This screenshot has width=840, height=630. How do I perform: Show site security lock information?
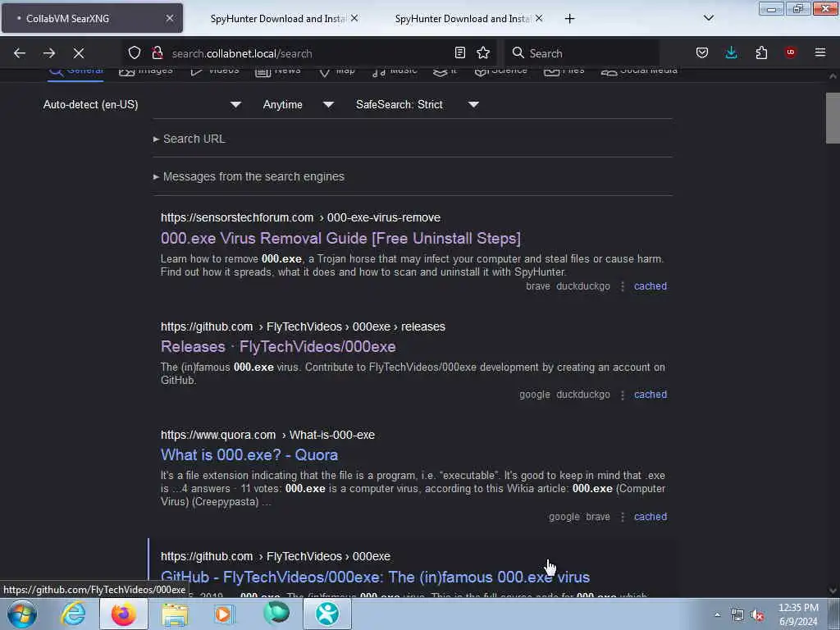pyautogui.click(x=157, y=52)
